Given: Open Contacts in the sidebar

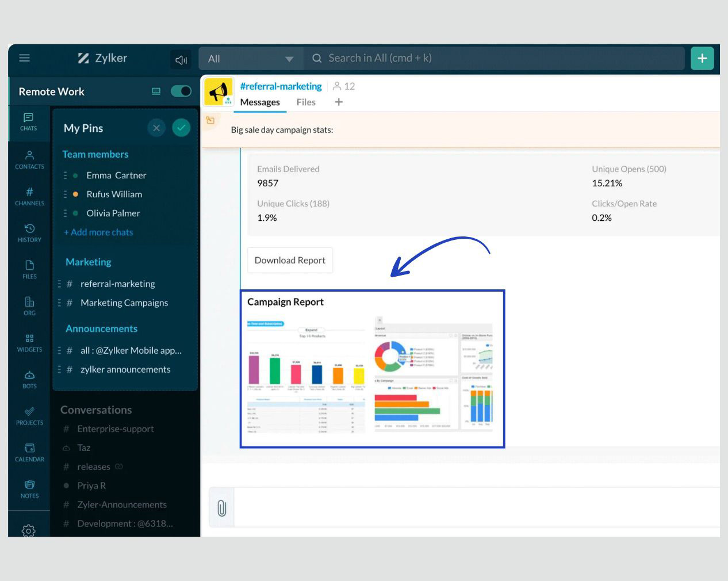Looking at the screenshot, I should 29,160.
